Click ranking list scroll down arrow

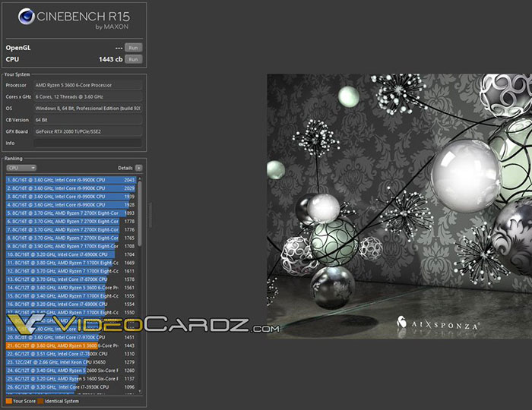click(139, 391)
